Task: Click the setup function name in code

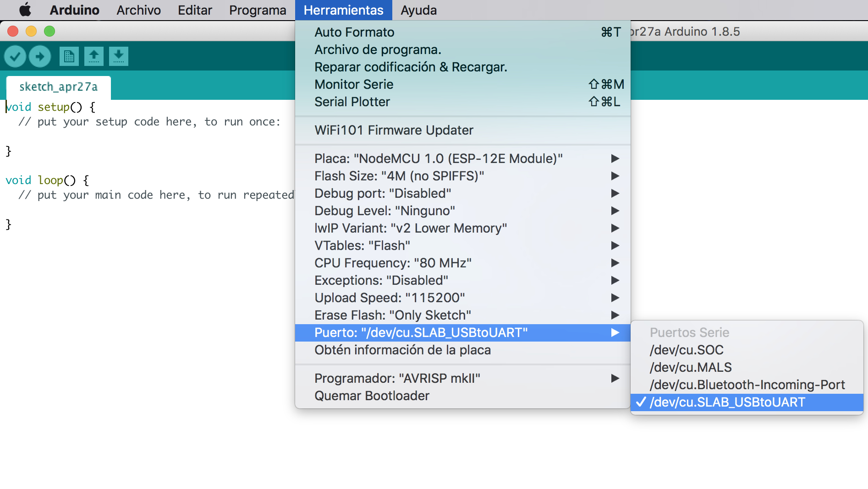Action: (54, 107)
